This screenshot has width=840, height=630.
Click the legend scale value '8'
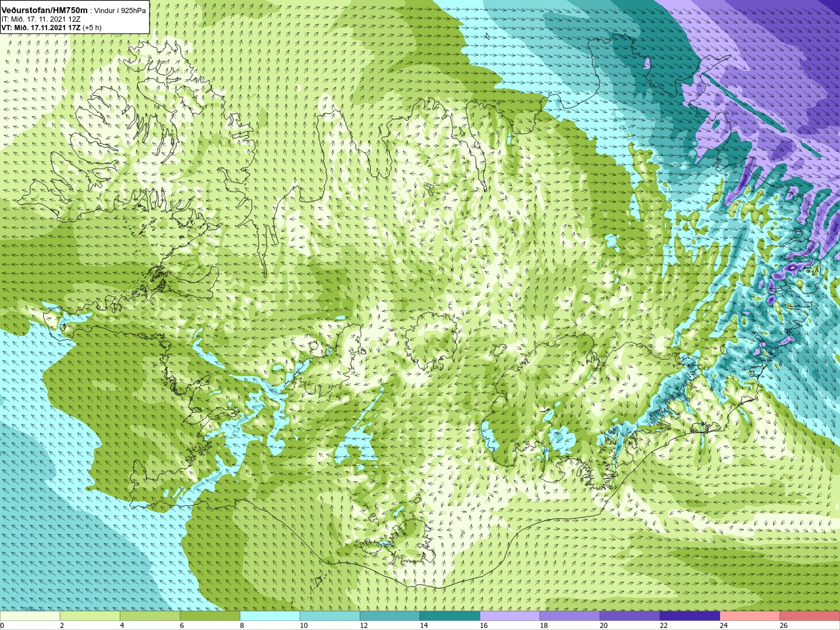(x=242, y=625)
